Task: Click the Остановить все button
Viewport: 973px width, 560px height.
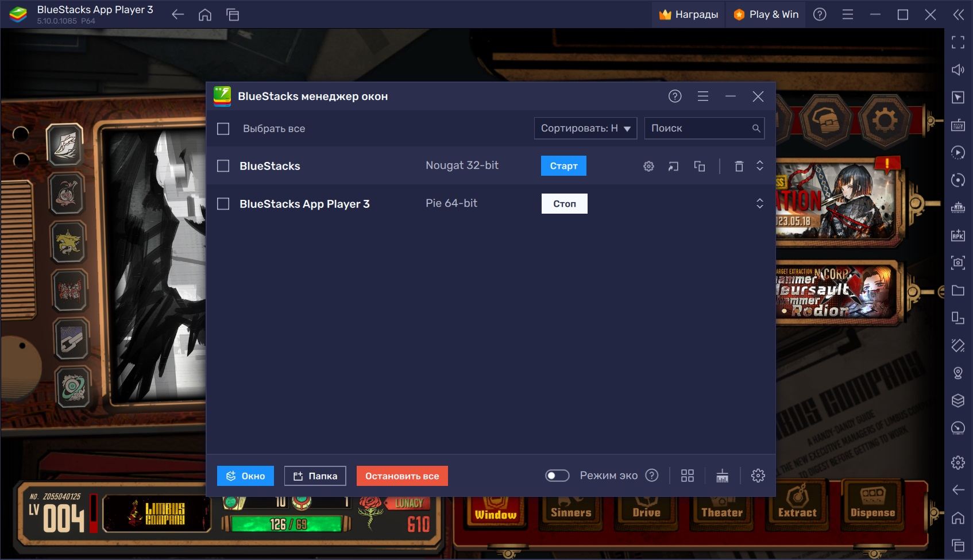Action: pyautogui.click(x=402, y=476)
